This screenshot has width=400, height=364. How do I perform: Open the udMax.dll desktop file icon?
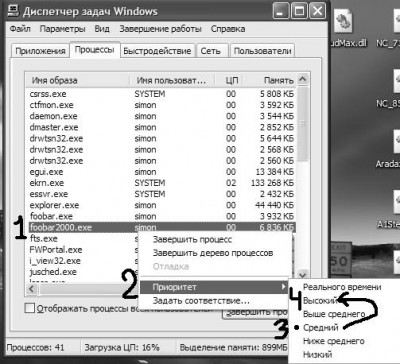coord(343,21)
